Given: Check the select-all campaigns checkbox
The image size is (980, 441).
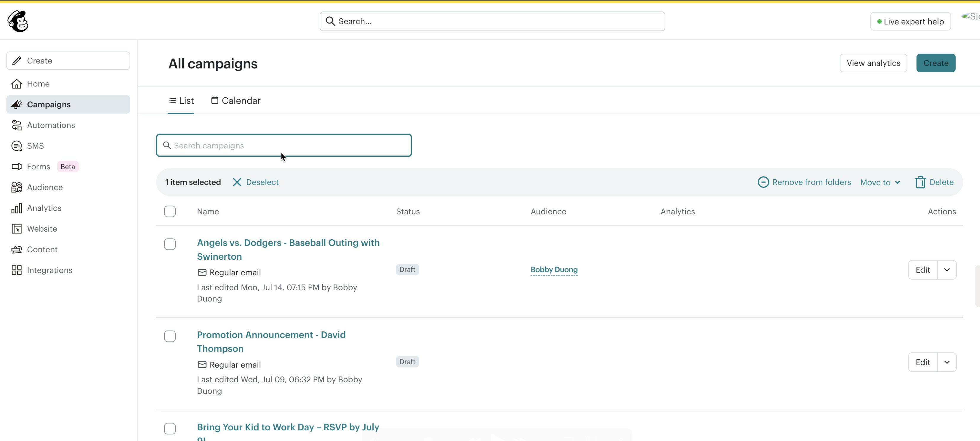Looking at the screenshot, I should coord(170,211).
